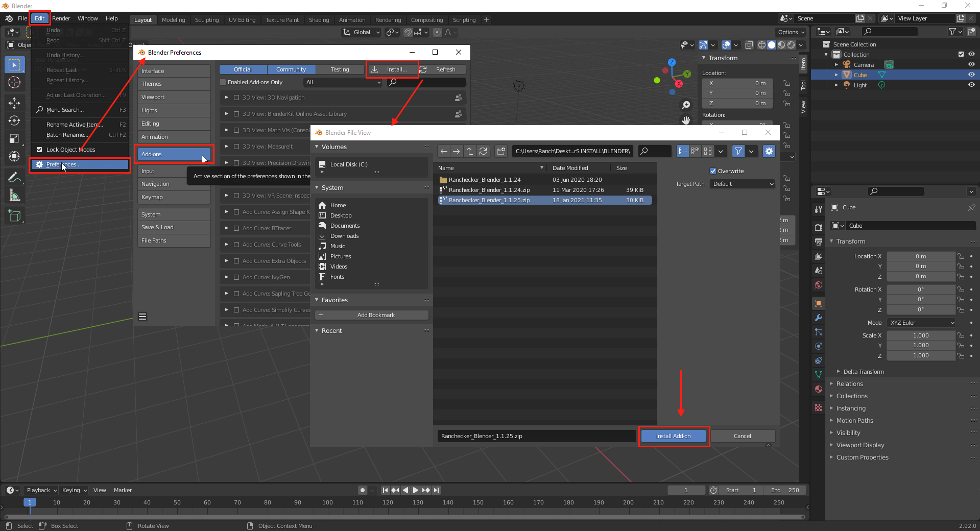Switch to thumbnails display mode in File View
The height and width of the screenshot is (531, 980).
pyautogui.click(x=708, y=151)
